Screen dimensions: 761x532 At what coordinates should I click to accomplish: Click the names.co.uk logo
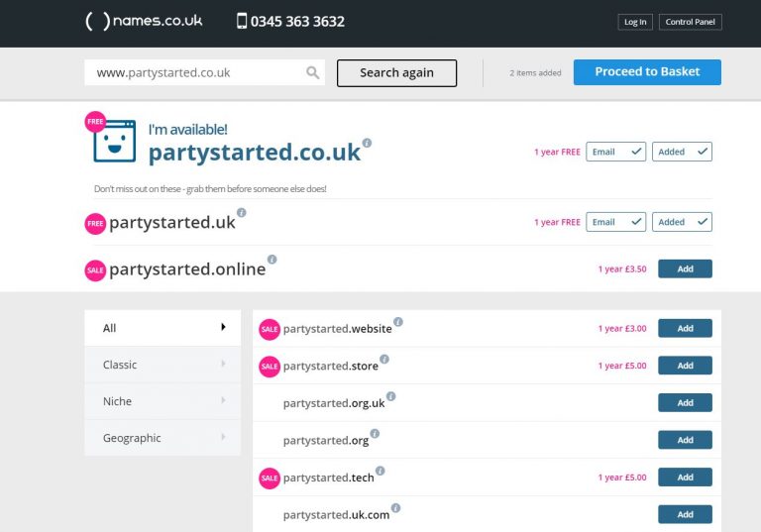tap(144, 21)
